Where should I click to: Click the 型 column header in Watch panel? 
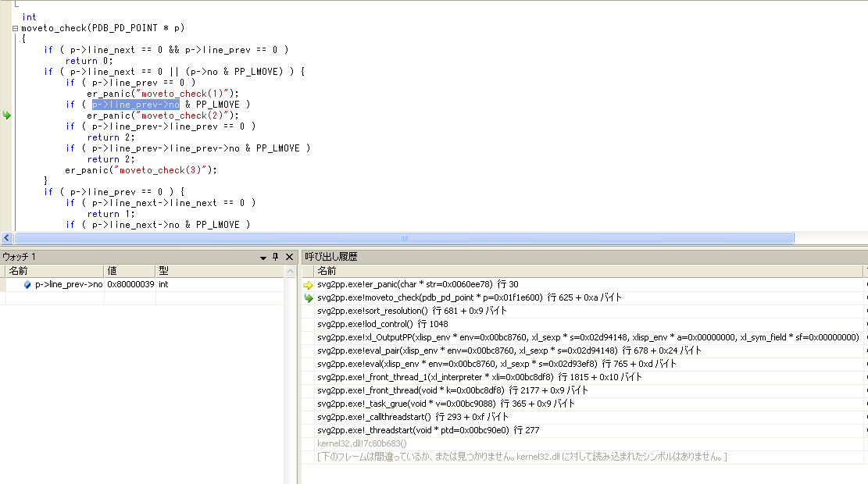220,270
